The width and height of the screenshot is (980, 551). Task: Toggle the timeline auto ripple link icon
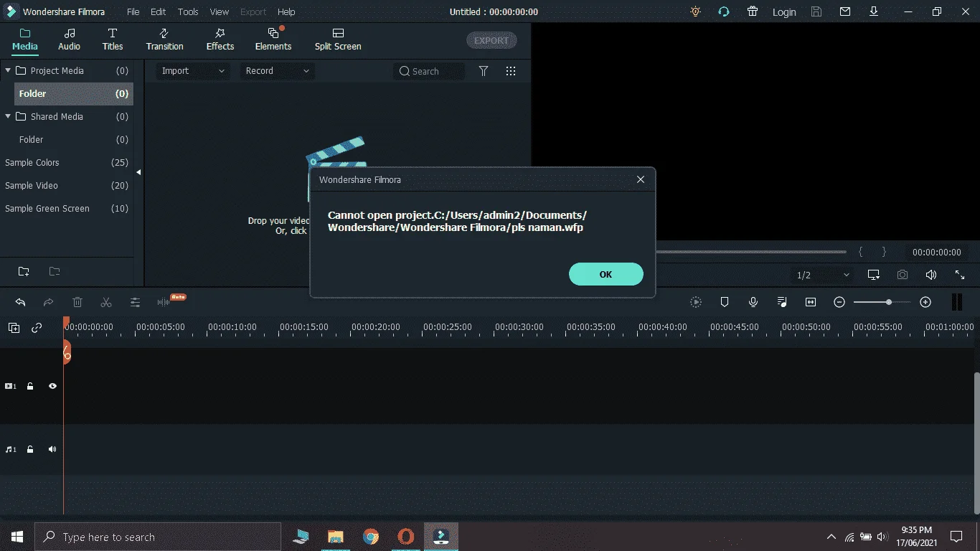point(37,328)
